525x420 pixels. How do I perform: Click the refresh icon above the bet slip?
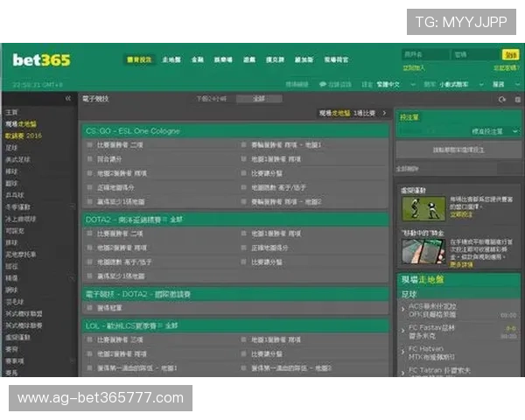(502, 100)
